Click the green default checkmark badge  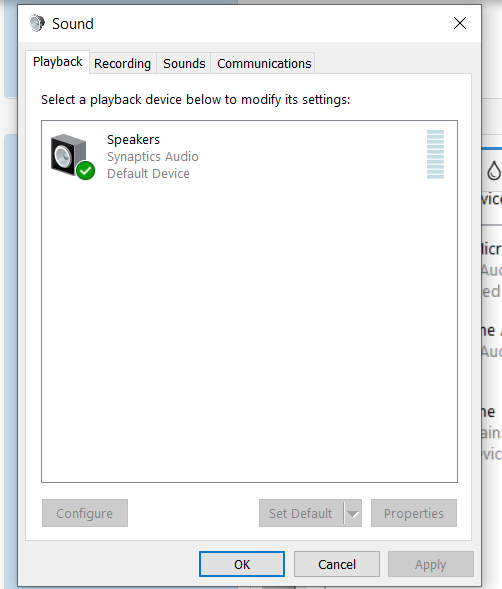click(x=86, y=171)
